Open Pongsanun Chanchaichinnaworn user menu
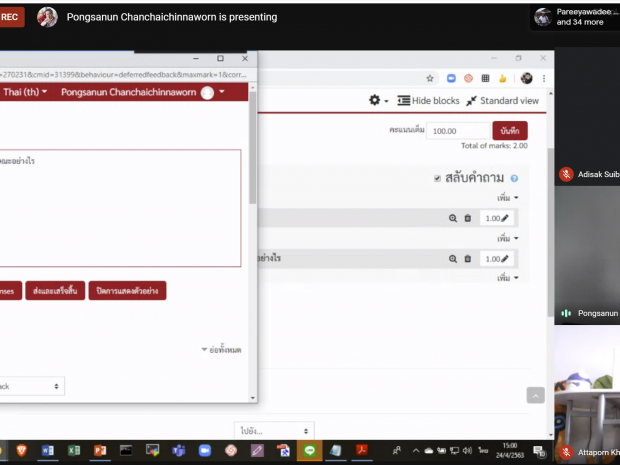 (x=138, y=92)
